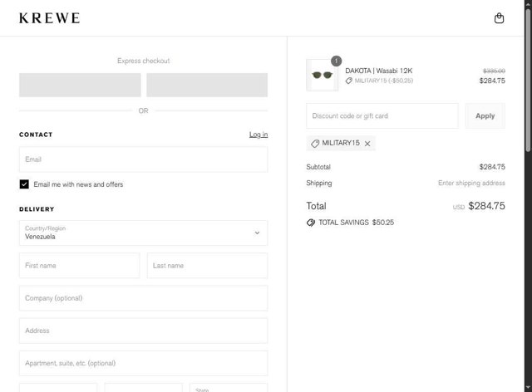Click the DAKOTA sunglasses thumbnail
Image resolution: width=532 pixels, height=392 pixels.
pos(322,76)
